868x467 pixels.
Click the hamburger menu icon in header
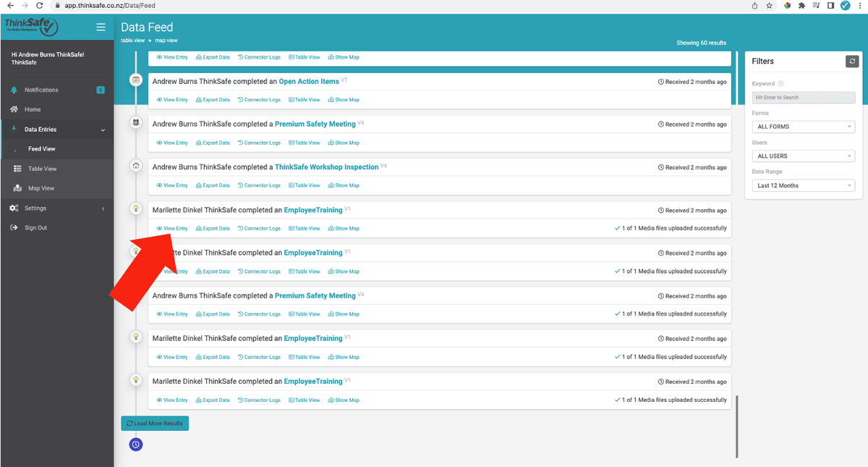point(101,28)
